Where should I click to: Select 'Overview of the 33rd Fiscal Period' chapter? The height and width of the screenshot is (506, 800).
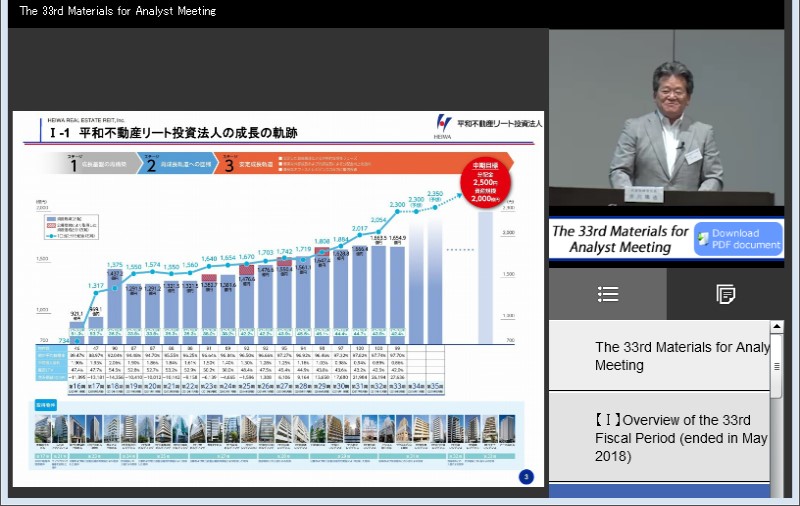(x=659, y=438)
